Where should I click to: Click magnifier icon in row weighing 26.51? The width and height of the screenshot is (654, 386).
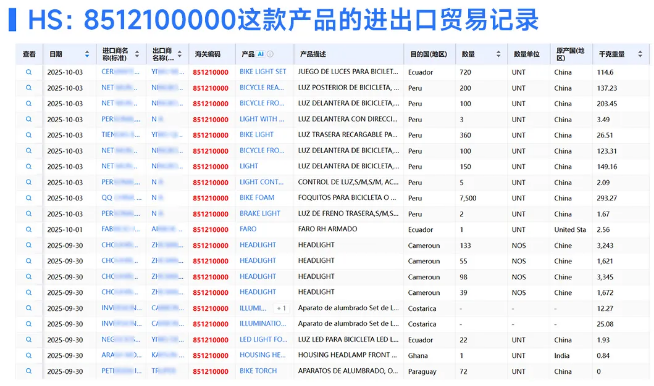29,135
